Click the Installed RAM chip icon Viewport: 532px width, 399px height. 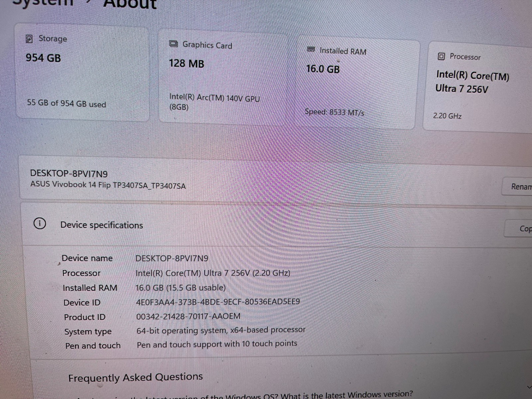pos(311,50)
